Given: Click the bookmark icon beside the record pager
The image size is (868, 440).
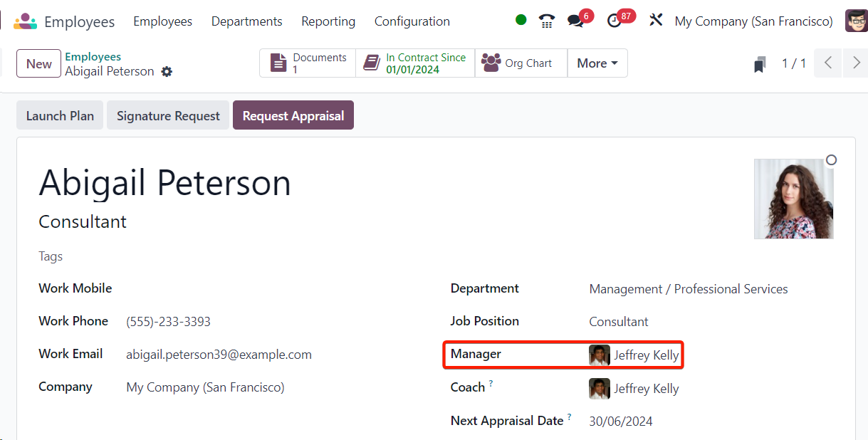Looking at the screenshot, I should pyautogui.click(x=760, y=65).
